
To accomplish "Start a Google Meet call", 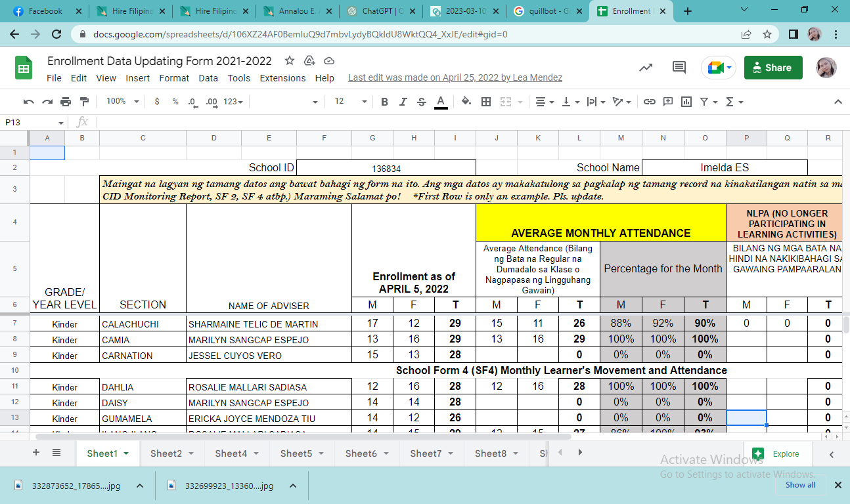I will point(719,68).
